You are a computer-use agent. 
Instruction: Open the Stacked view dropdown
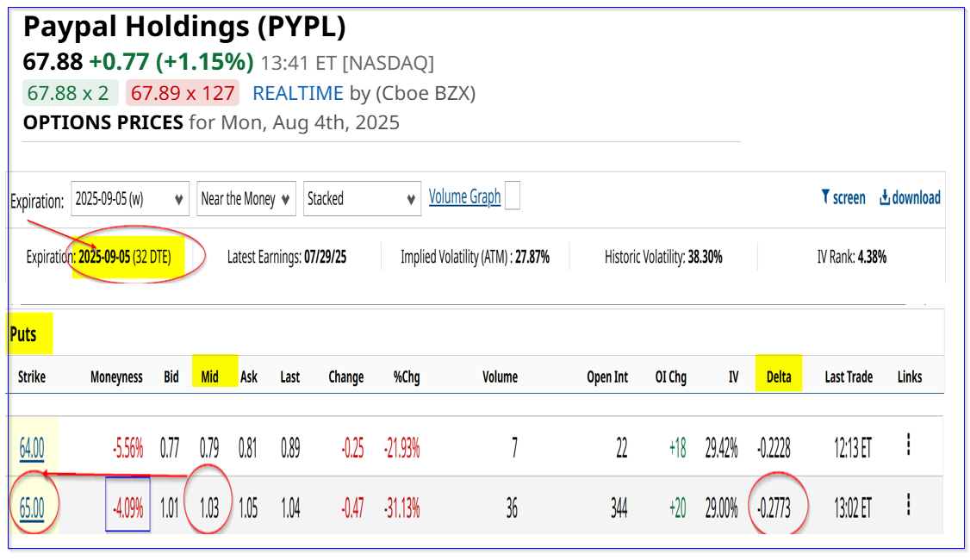362,199
